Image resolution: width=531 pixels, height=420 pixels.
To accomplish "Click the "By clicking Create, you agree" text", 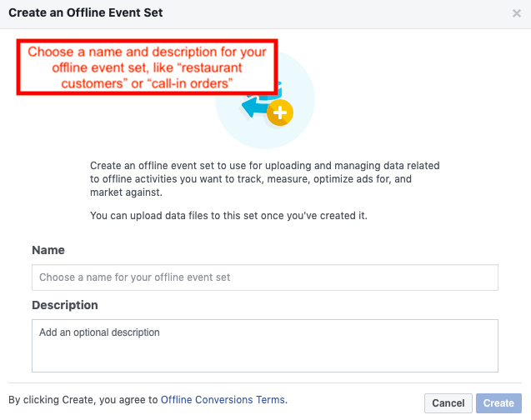I will (x=83, y=400).
